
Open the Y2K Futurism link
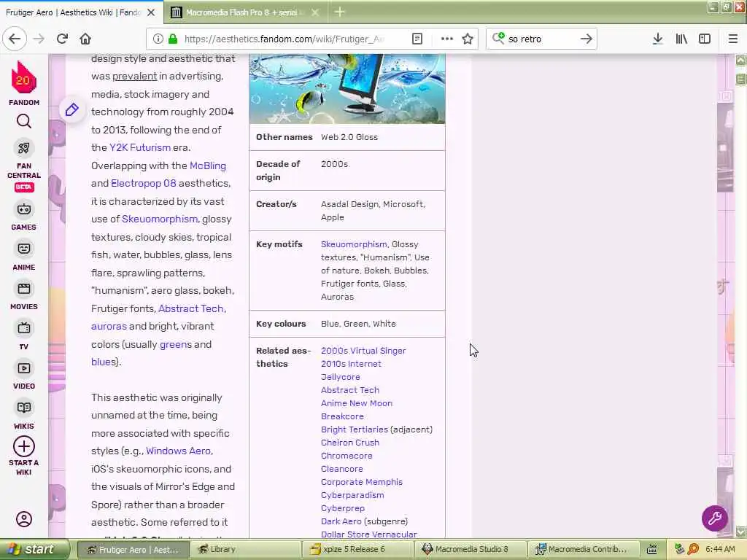[x=139, y=147]
